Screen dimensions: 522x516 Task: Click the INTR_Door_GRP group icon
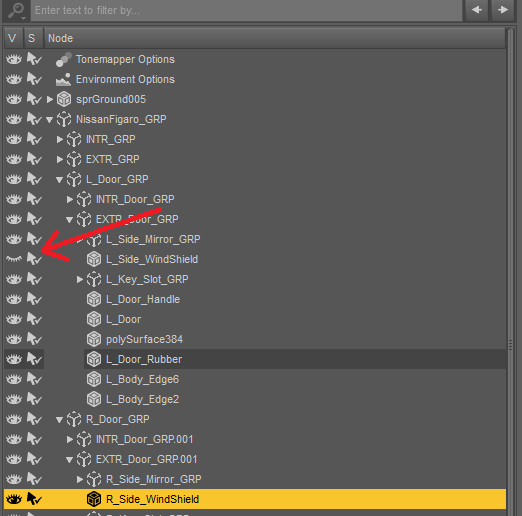tap(84, 199)
